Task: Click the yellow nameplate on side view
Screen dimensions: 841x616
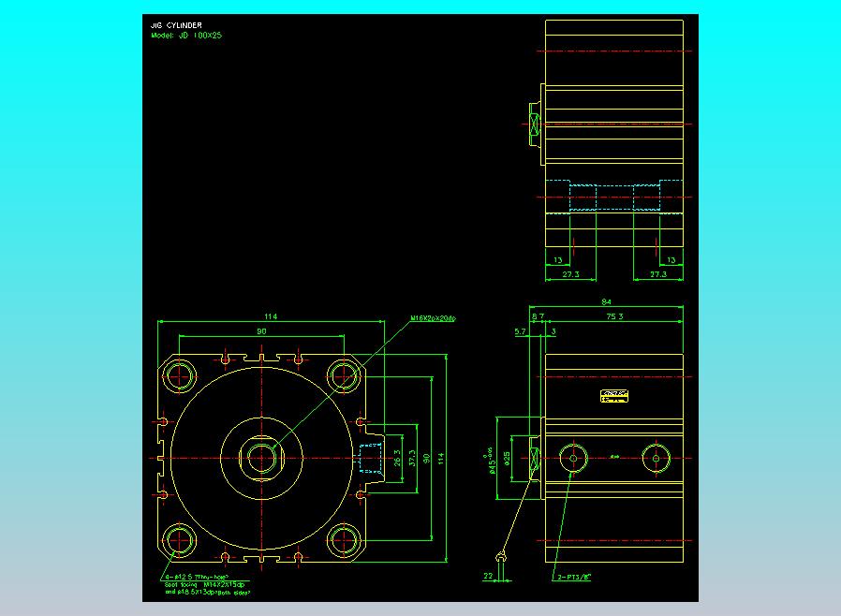Action: coord(614,396)
